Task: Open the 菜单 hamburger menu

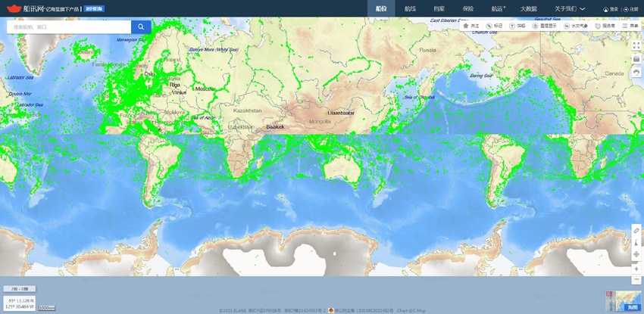Action: (630, 26)
